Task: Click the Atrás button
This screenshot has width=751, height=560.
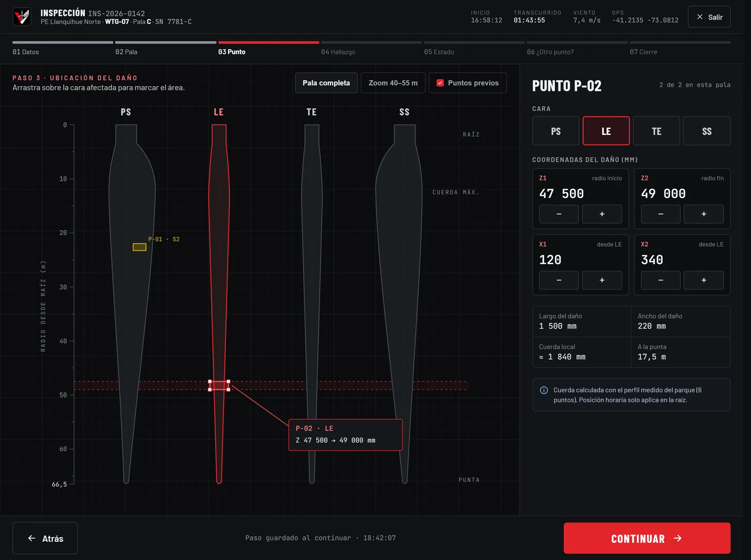Action: [45, 538]
